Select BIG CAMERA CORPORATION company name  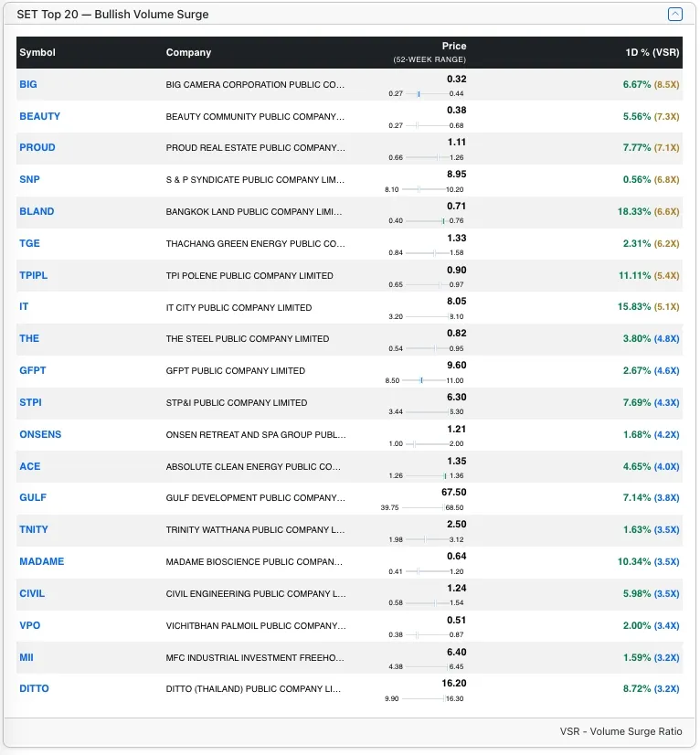[x=255, y=85]
